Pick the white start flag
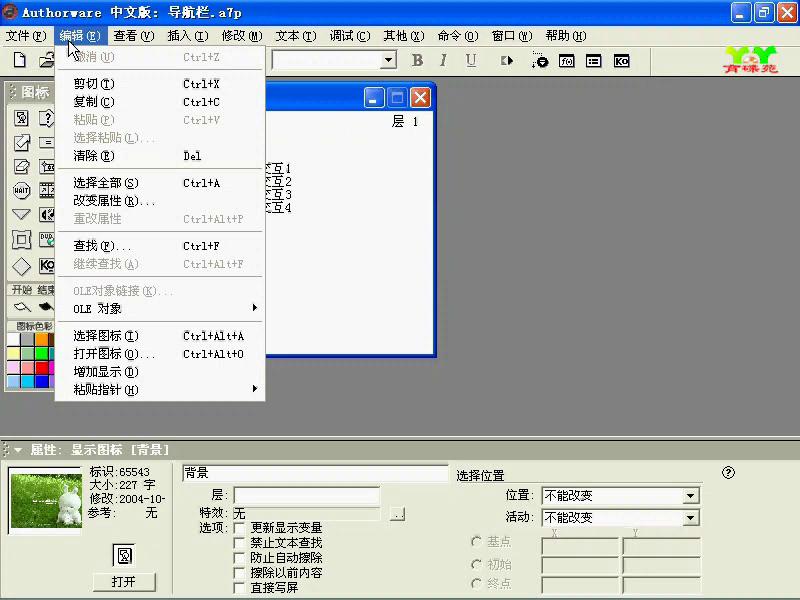800x600 pixels. (x=22, y=307)
